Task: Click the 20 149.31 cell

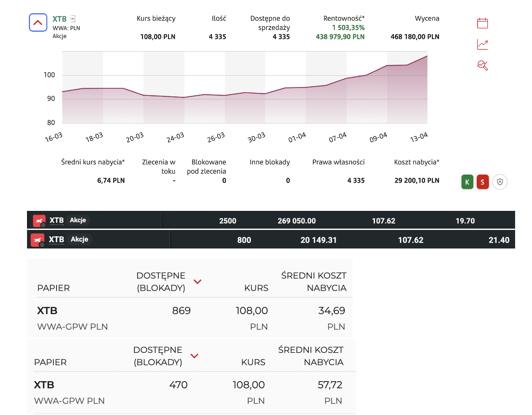Action: pyautogui.click(x=319, y=240)
